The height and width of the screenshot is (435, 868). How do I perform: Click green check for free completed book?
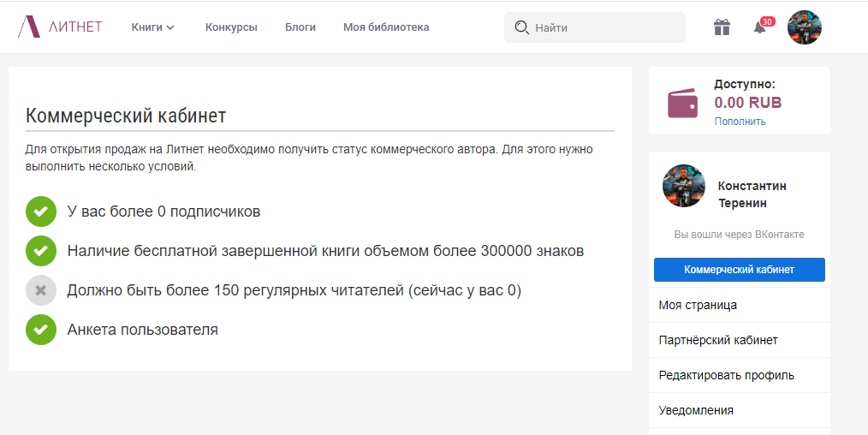pyautogui.click(x=41, y=251)
